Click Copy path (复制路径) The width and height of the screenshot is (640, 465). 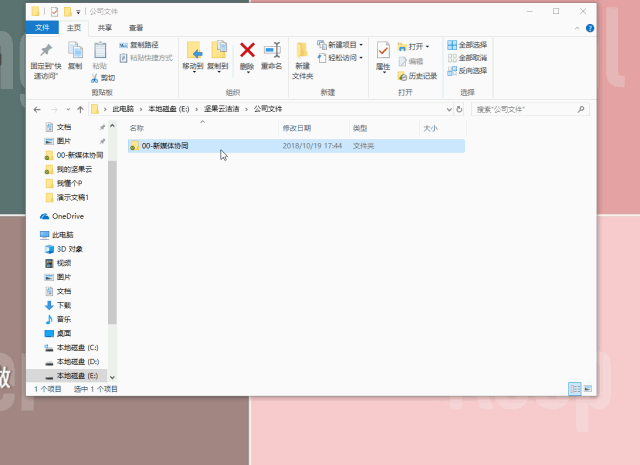click(139, 45)
